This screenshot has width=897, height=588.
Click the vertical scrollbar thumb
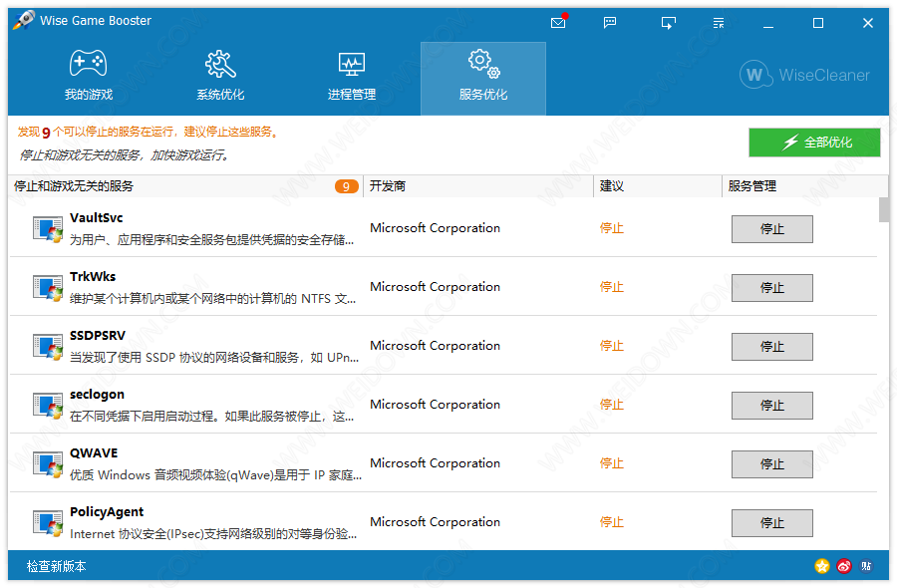(884, 210)
